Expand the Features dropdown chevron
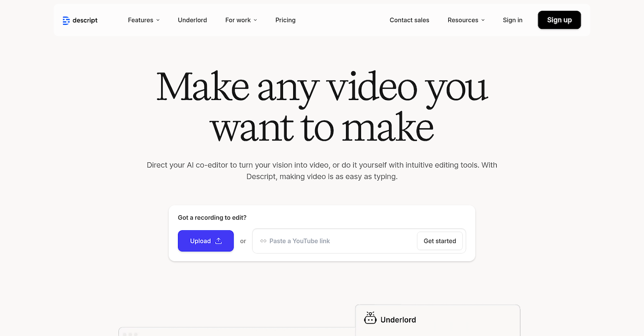The height and width of the screenshot is (336, 644). [158, 20]
